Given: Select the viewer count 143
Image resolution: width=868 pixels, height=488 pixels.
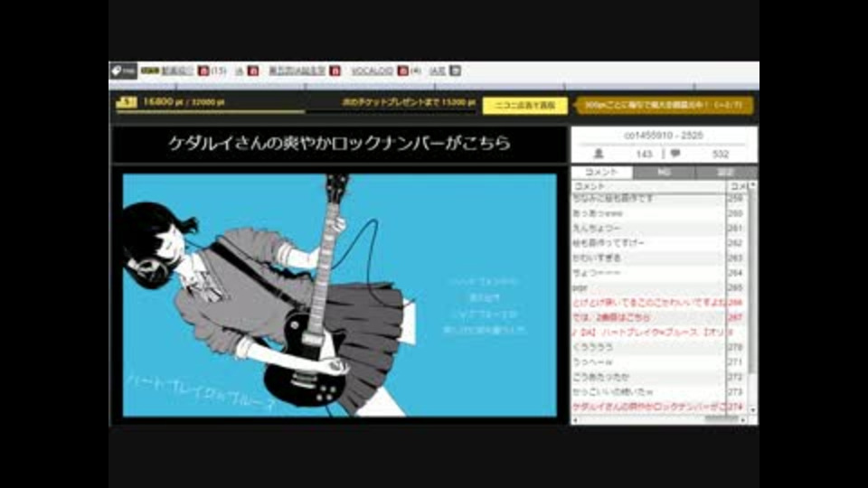Looking at the screenshot, I should coord(644,155).
